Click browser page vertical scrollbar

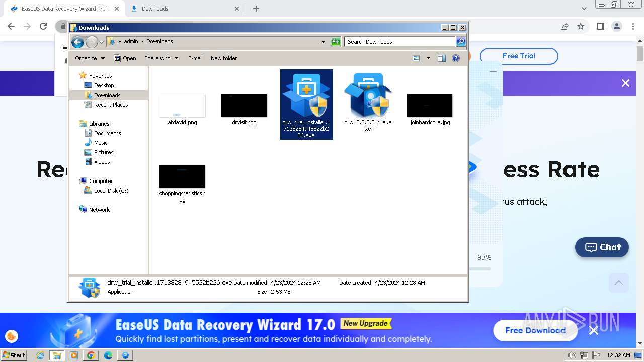tap(640, 191)
